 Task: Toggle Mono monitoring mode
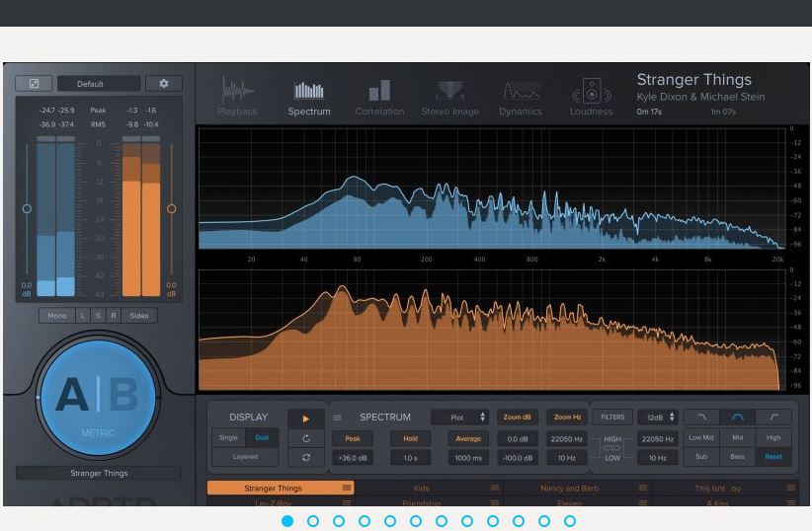click(x=57, y=315)
